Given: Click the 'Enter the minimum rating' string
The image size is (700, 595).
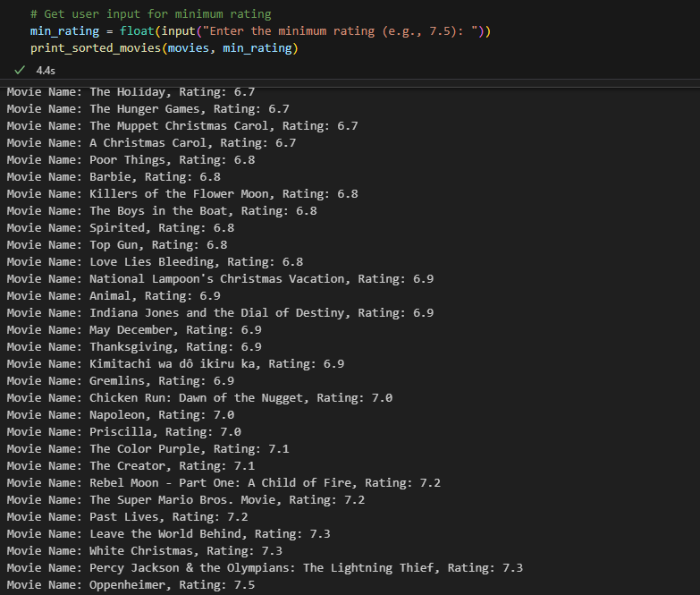Looking at the screenshot, I should pos(341,31).
